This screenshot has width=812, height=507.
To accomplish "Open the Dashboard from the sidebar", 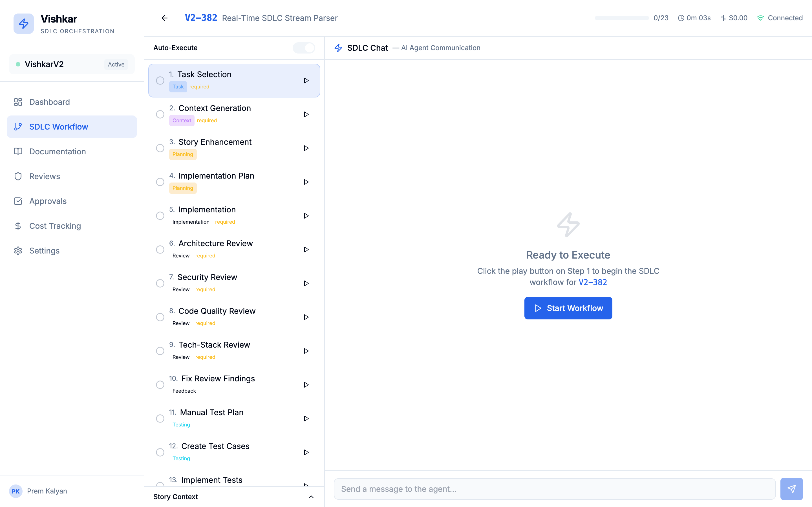I will (49, 102).
